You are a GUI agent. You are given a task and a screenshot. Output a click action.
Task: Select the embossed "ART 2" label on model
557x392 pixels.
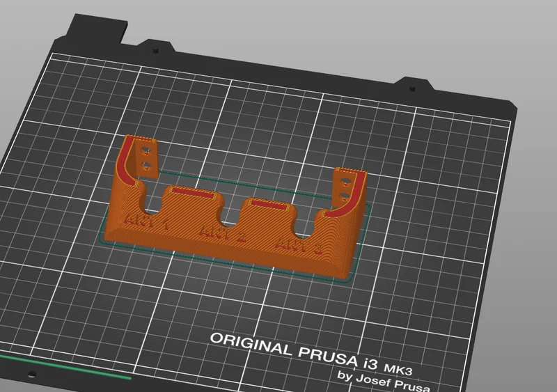pos(222,233)
